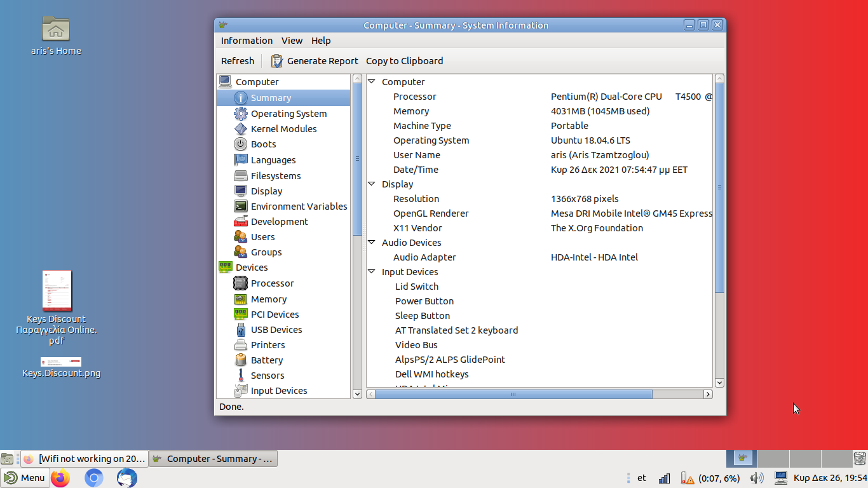Collapse the Computer section in details pane
Viewport: 868px width, 488px height.
(372, 82)
